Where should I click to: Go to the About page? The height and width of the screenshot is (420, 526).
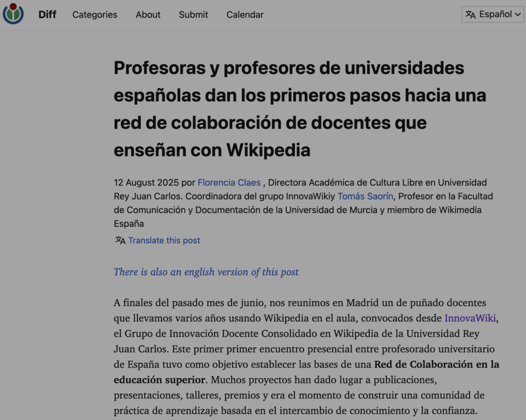[148, 15]
